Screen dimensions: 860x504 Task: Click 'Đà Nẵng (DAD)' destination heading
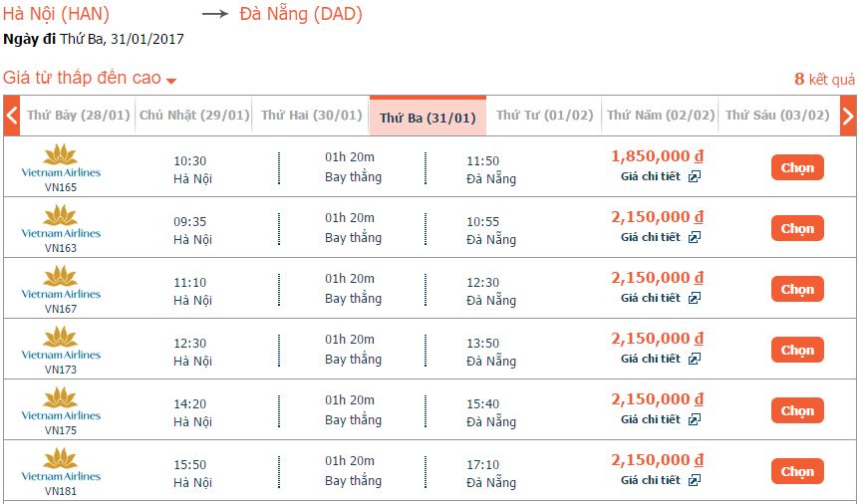click(301, 14)
